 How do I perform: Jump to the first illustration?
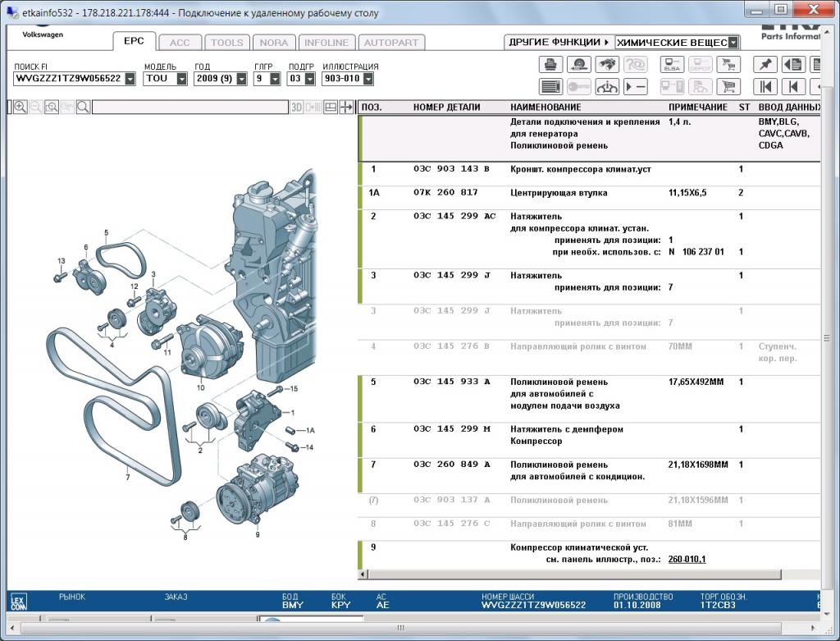point(765,86)
